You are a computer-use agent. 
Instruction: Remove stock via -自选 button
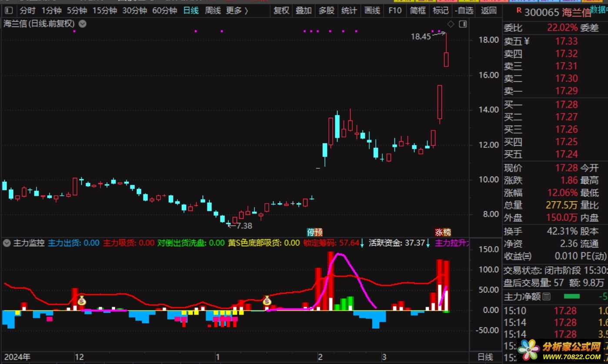click(x=464, y=10)
